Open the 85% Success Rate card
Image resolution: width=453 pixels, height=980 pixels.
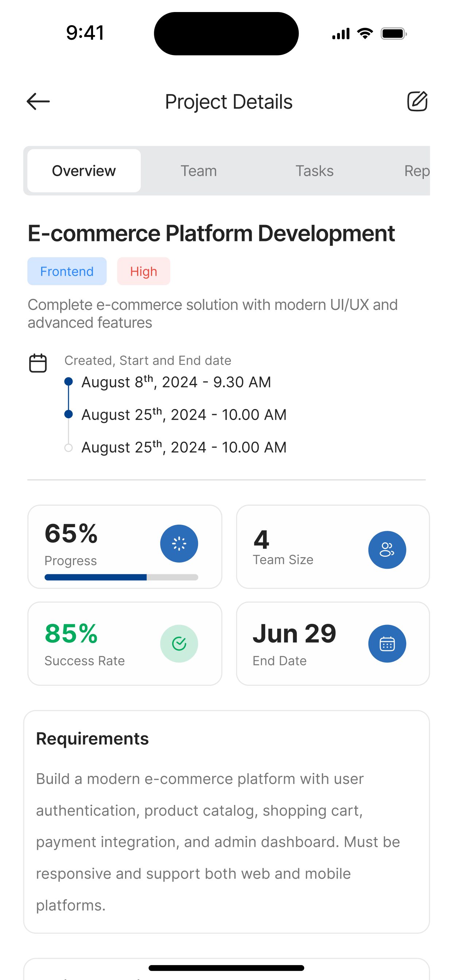tap(125, 644)
